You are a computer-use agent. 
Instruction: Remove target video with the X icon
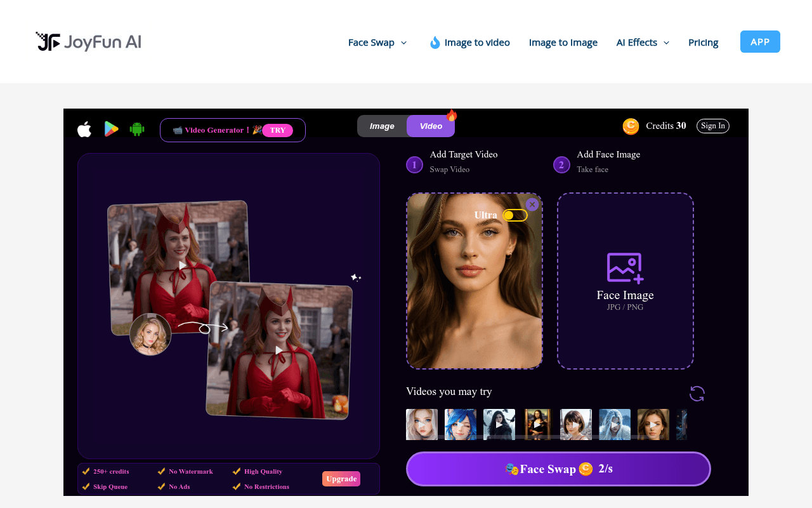click(x=532, y=204)
